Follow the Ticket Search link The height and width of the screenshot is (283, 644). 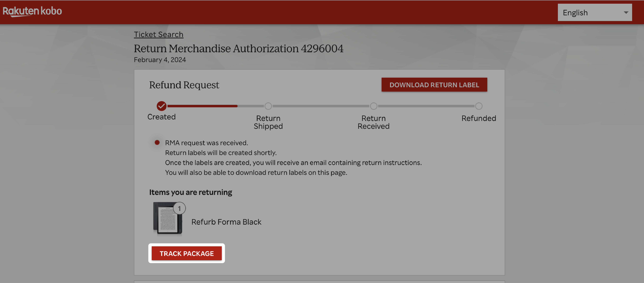tap(158, 34)
